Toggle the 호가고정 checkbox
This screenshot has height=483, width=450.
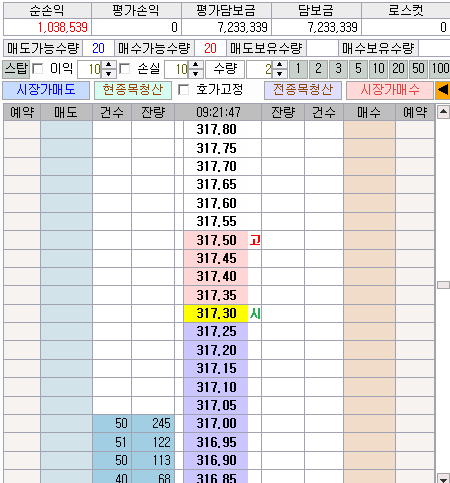click(x=183, y=90)
